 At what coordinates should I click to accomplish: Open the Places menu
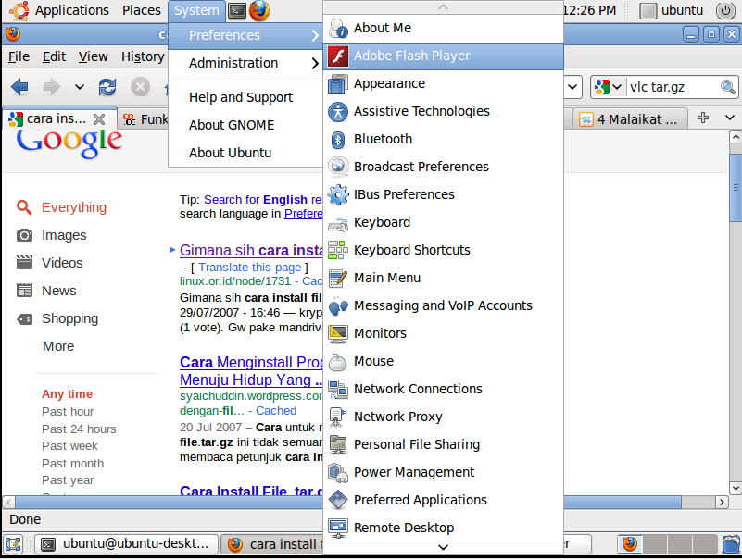point(142,10)
